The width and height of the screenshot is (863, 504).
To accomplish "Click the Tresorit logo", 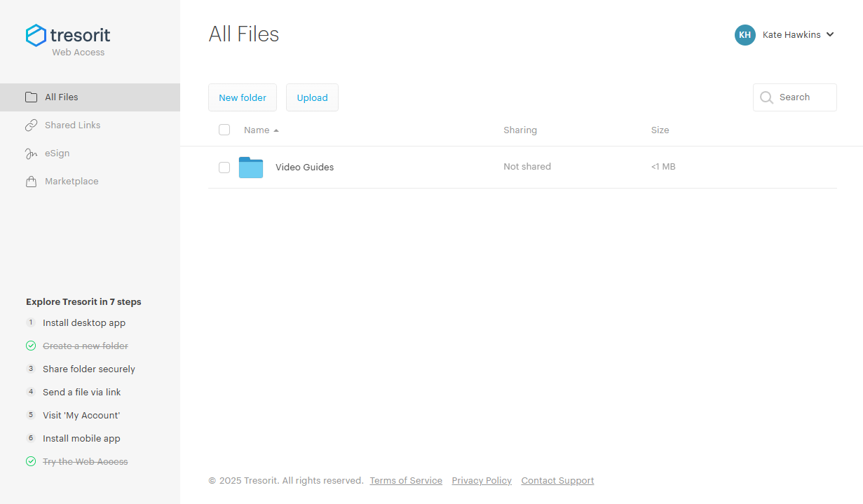I will pyautogui.click(x=67, y=34).
